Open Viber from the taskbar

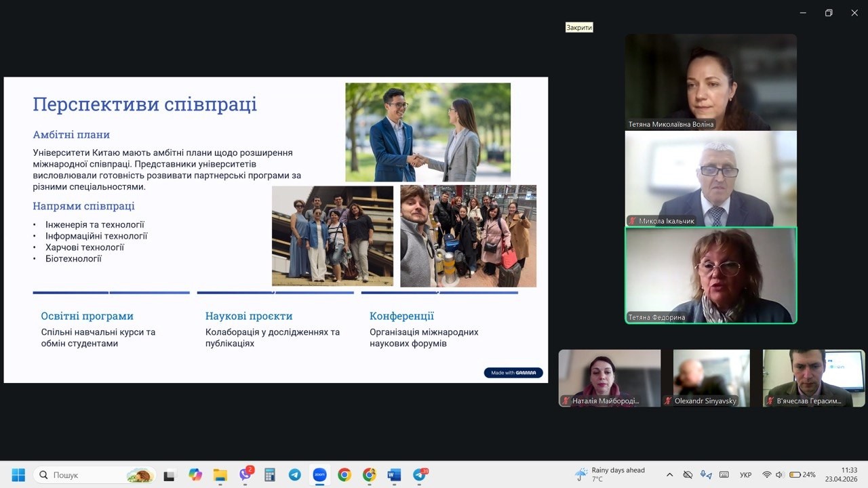[x=245, y=474]
